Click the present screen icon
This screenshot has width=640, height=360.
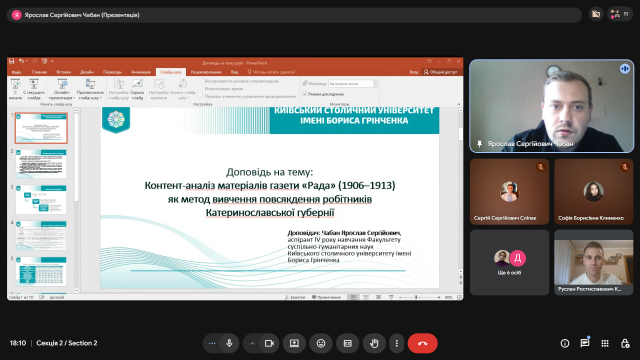point(294,343)
